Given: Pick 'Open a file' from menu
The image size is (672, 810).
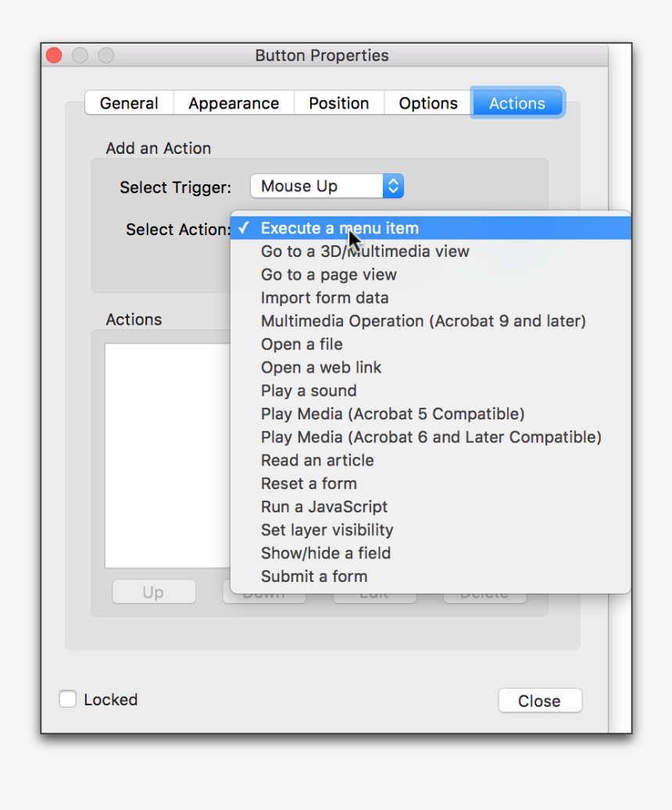Looking at the screenshot, I should click(302, 344).
